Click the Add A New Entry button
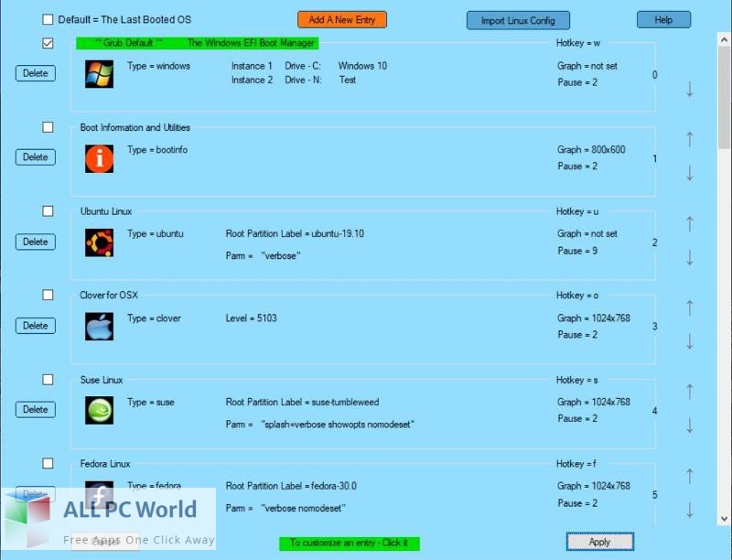732x560 pixels. [342, 20]
